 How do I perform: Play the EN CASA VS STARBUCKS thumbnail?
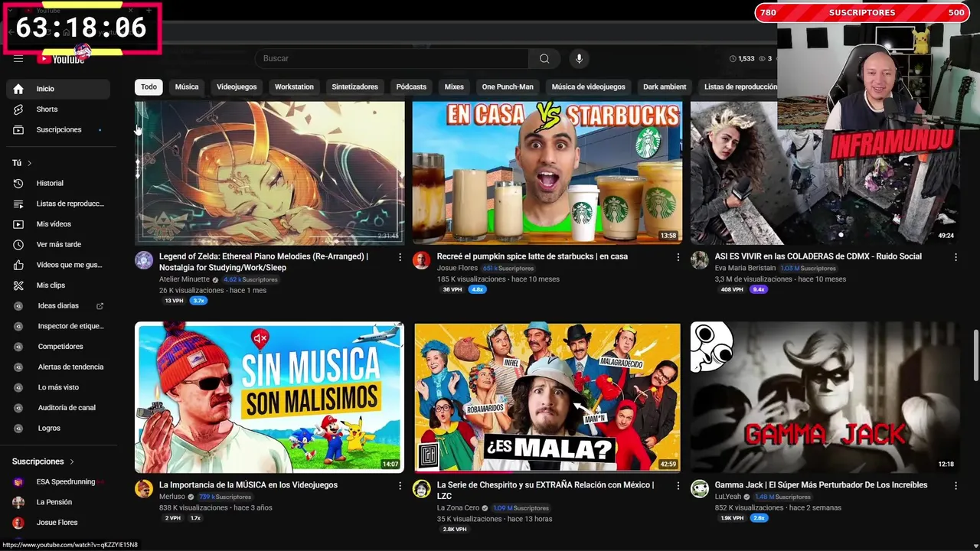[x=547, y=173]
